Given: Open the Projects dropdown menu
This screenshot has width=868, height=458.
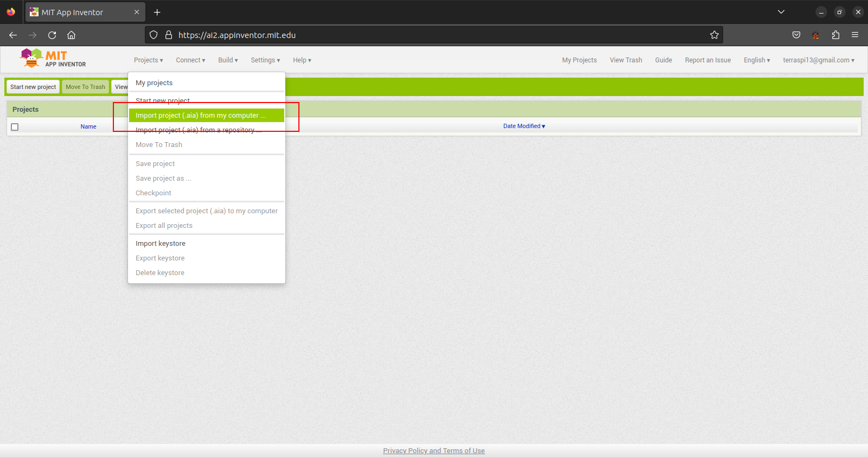Looking at the screenshot, I should [x=148, y=60].
